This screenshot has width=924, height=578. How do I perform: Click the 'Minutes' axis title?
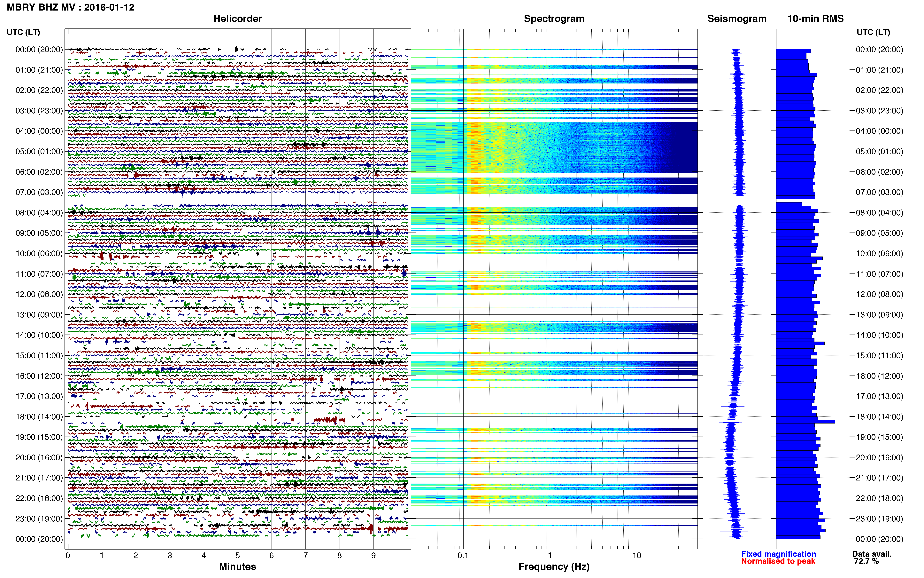point(238,566)
